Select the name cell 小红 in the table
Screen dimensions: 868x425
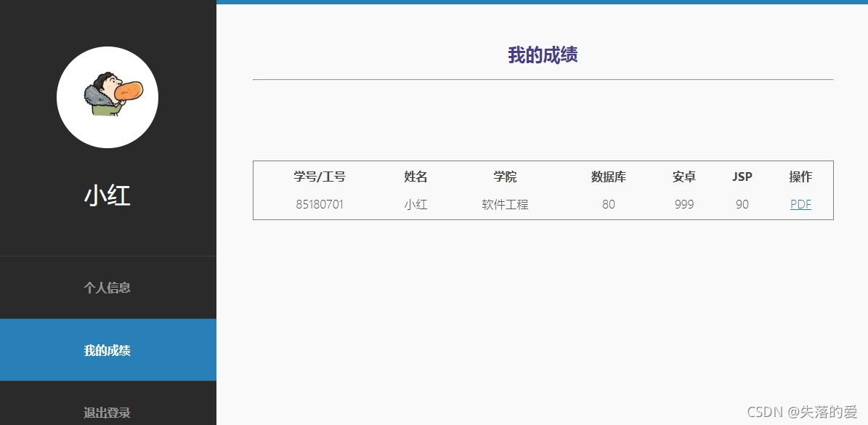click(415, 205)
